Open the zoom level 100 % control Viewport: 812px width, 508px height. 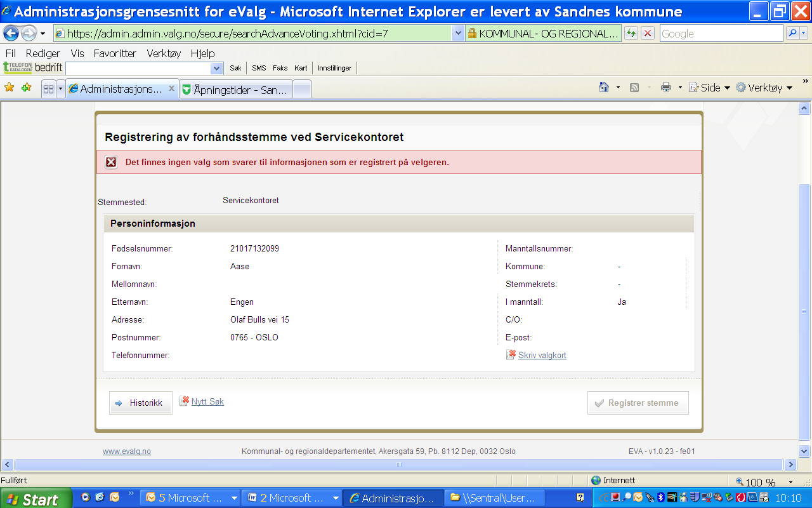(x=764, y=482)
